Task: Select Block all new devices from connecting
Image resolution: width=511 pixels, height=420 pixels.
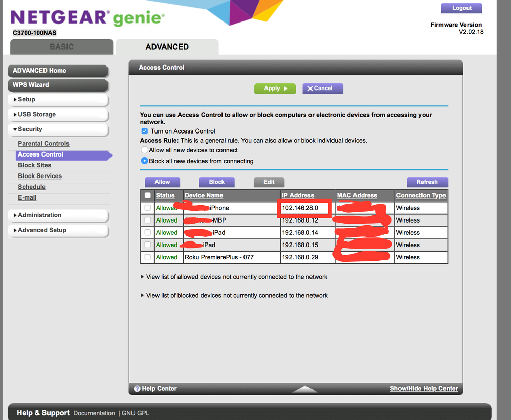Action: (x=144, y=161)
